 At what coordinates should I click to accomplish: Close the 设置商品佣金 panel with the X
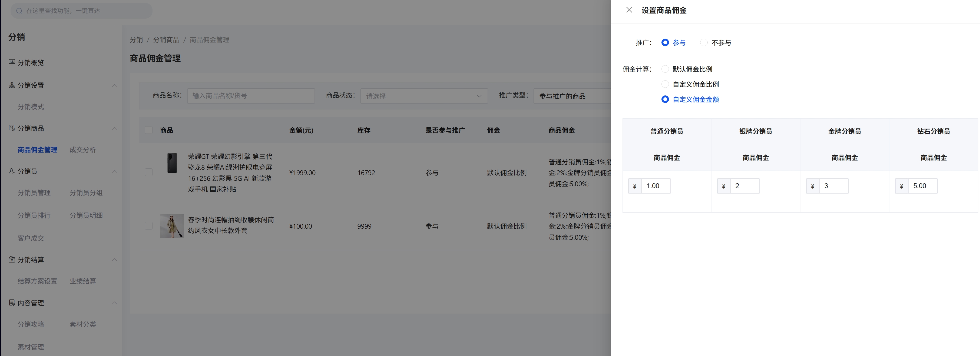630,10
